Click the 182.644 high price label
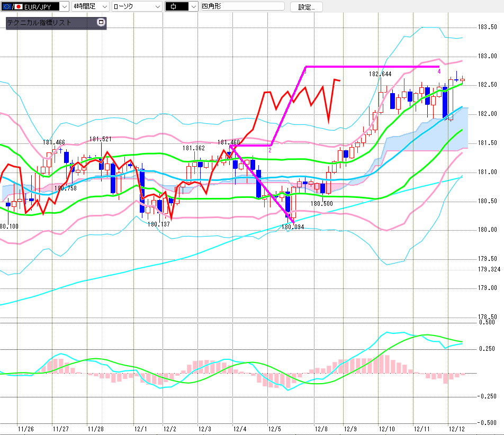The image size is (504, 435). [380, 74]
